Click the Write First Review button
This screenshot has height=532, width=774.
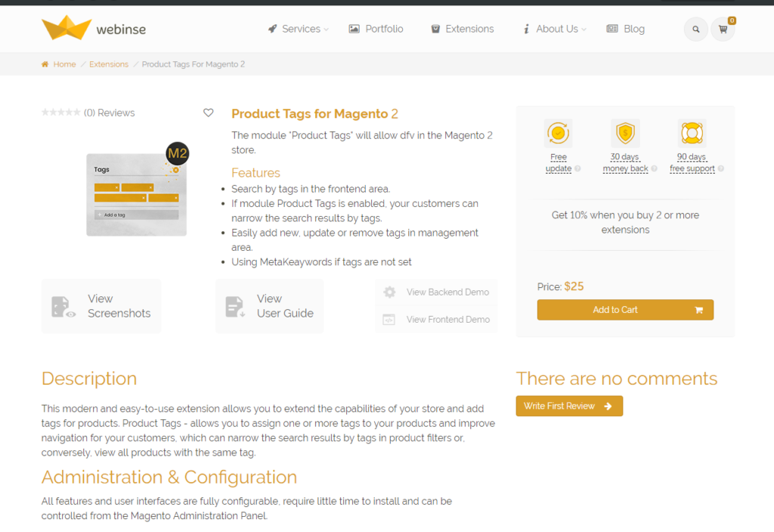point(569,406)
